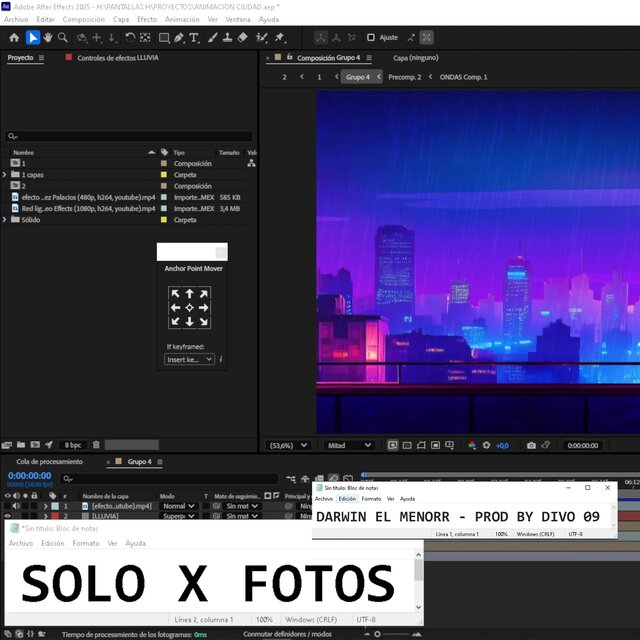Image resolution: width=640 pixels, height=640 pixels.
Task: Click the Home icon in the toolbar
Action: tap(14, 38)
